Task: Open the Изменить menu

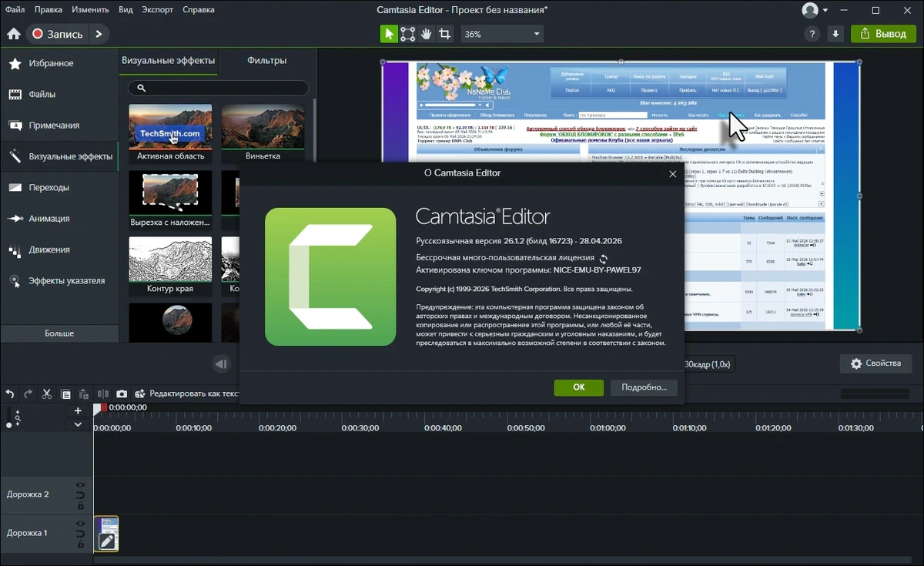Action: (90, 10)
